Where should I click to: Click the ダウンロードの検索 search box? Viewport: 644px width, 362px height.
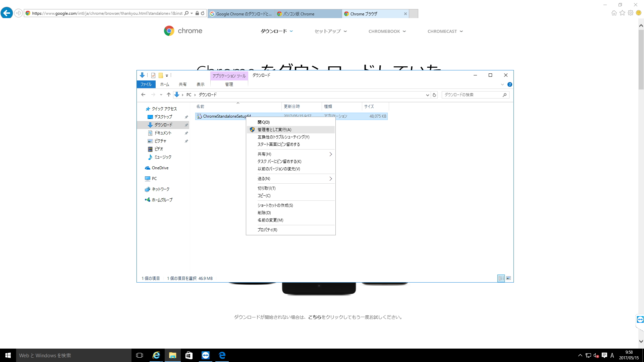475,95
